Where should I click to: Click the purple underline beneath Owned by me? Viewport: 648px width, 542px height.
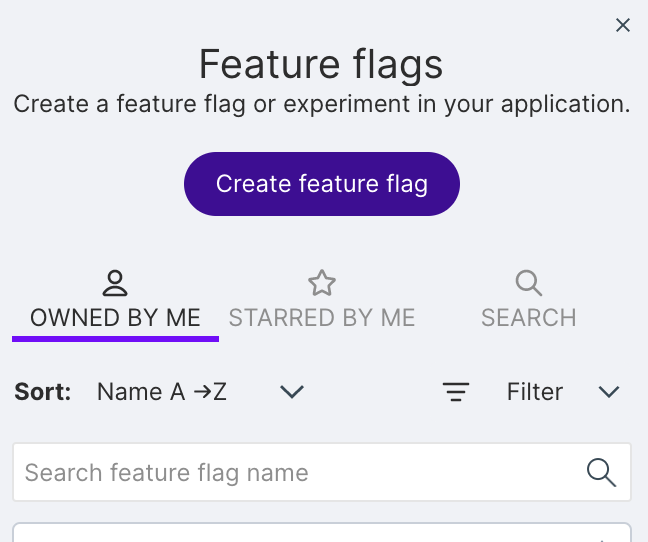[115, 339]
